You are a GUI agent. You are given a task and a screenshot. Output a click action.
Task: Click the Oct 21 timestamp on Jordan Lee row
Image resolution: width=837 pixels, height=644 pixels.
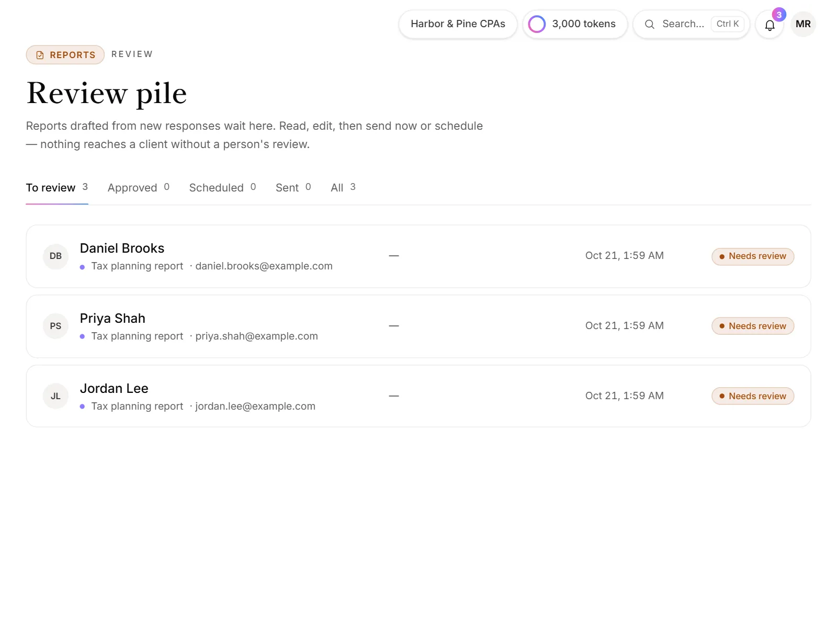pos(624,396)
